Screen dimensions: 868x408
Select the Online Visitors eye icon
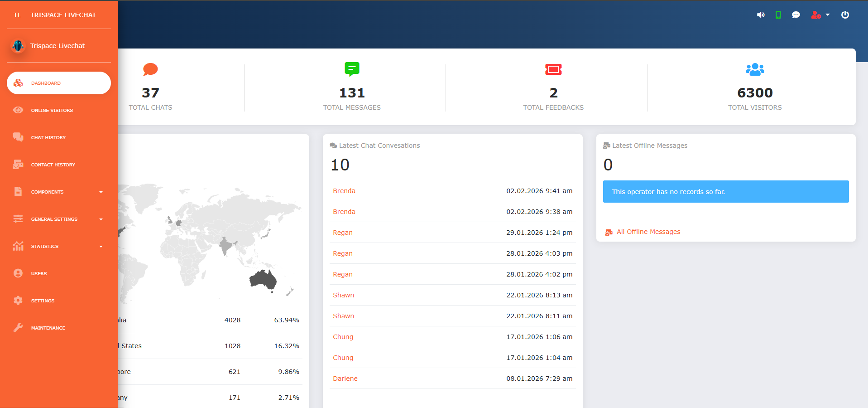(18, 110)
